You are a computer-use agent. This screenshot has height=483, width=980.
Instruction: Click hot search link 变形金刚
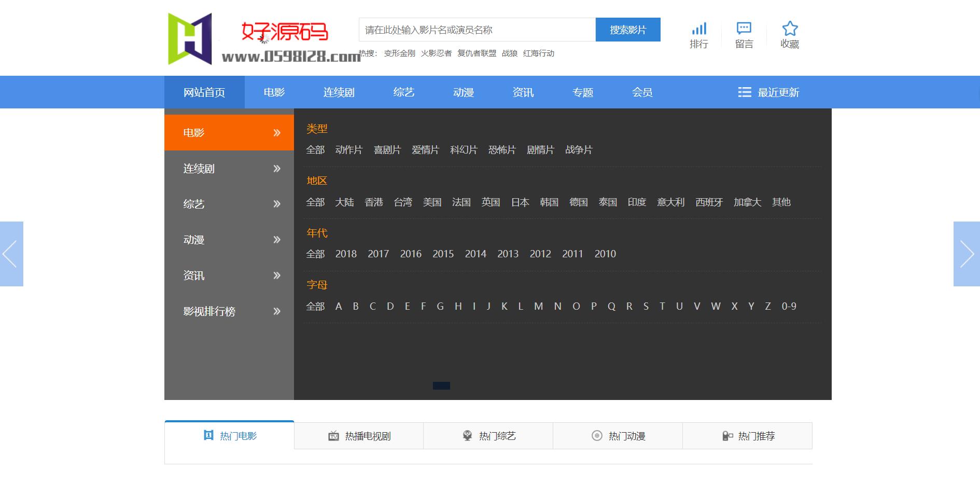(399, 53)
